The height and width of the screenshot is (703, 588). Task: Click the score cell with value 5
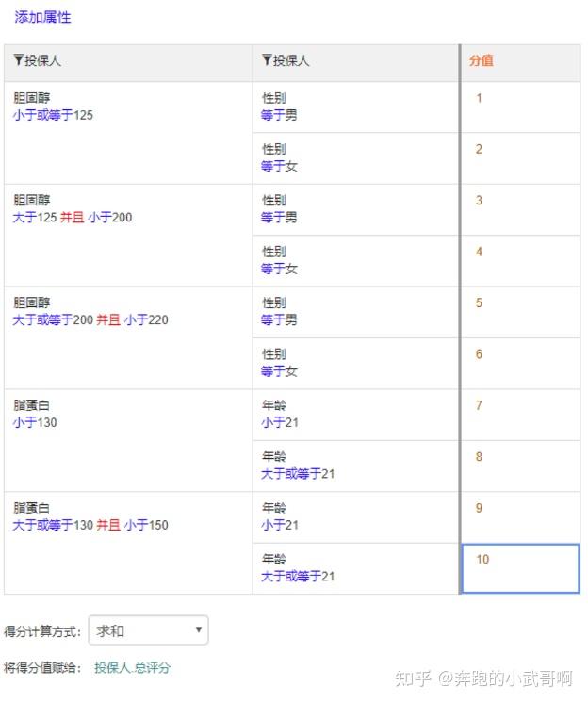click(521, 312)
